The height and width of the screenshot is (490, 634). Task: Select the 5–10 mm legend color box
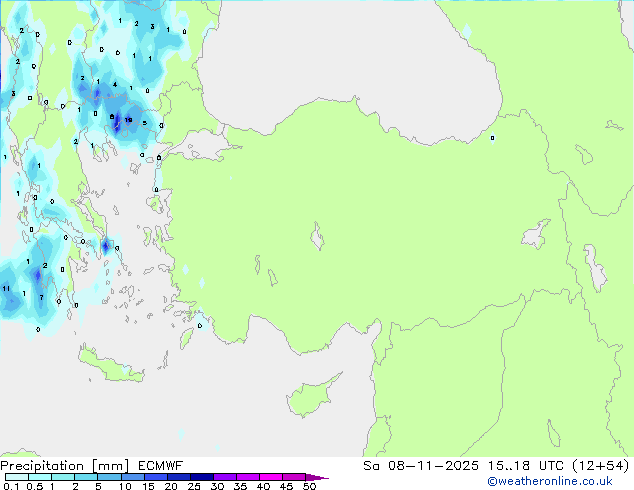click(109, 477)
